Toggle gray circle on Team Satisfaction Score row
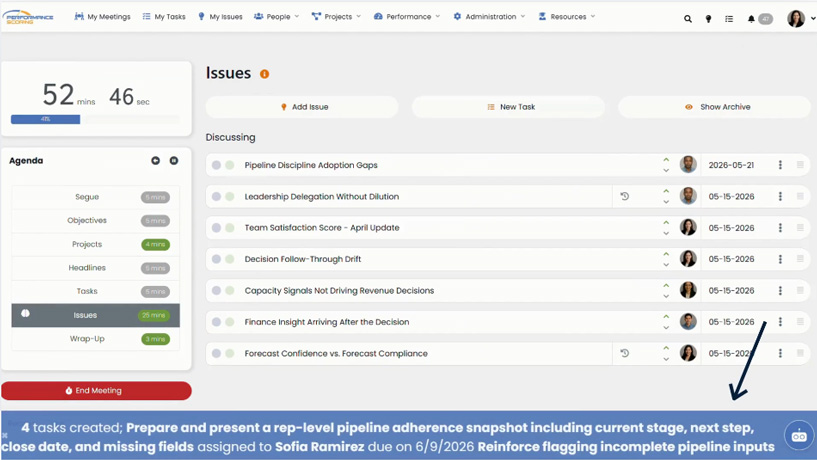Image resolution: width=817 pixels, height=460 pixels. click(216, 228)
